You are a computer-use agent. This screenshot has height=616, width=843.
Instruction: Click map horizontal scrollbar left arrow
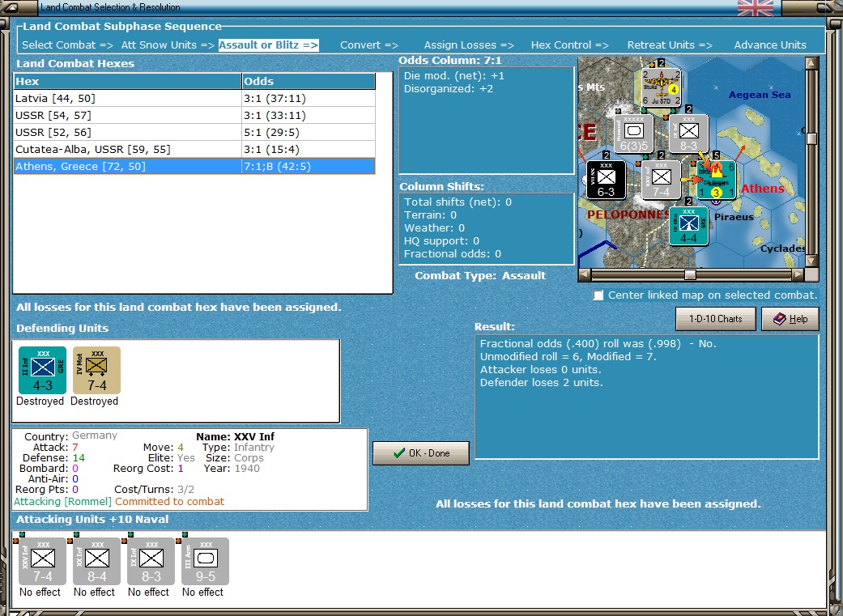click(x=585, y=274)
